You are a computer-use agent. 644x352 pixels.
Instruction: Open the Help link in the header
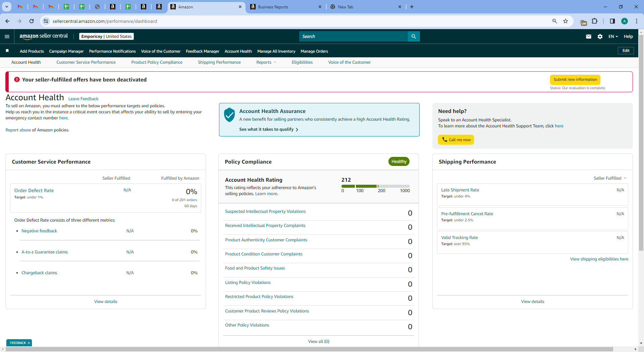(x=628, y=37)
